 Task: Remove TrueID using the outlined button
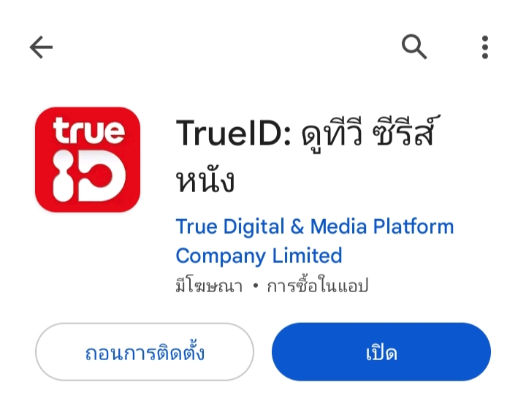coord(145,352)
